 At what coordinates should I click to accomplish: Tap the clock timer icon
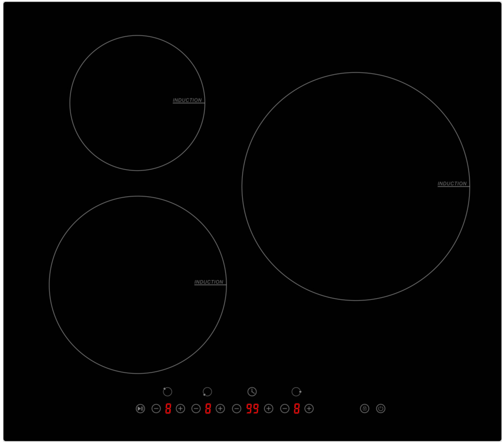tap(252, 392)
